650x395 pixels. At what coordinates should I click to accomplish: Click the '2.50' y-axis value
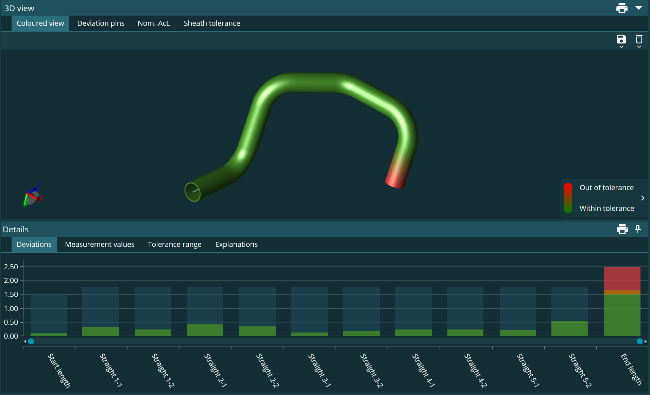pos(11,267)
